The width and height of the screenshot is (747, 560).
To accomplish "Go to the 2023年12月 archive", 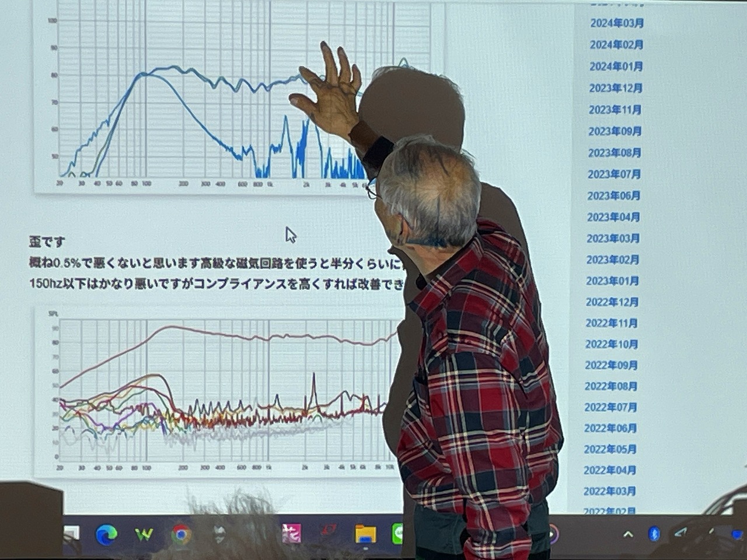I will click(x=615, y=88).
